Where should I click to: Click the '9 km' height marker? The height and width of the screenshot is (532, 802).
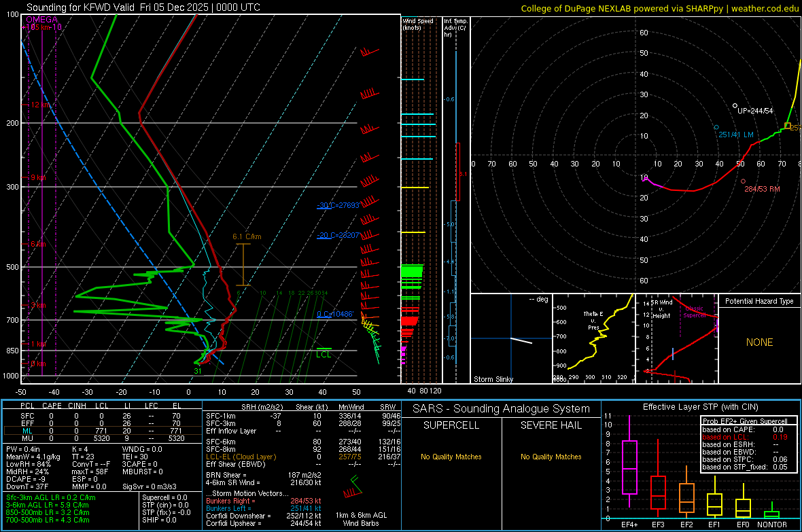[x=38, y=177]
